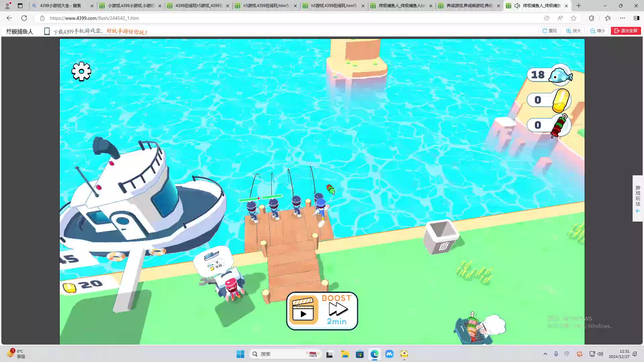Click the trash can bin
Screen dimensions: 644x362
(441, 237)
